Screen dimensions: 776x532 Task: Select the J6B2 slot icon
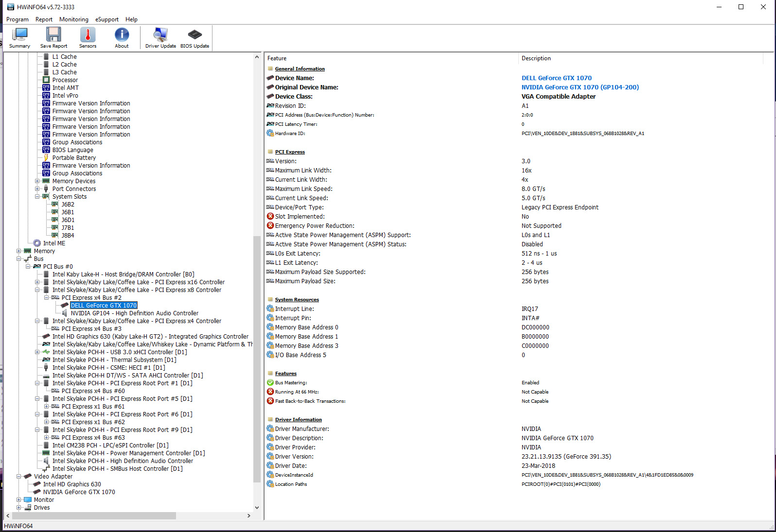click(x=55, y=205)
